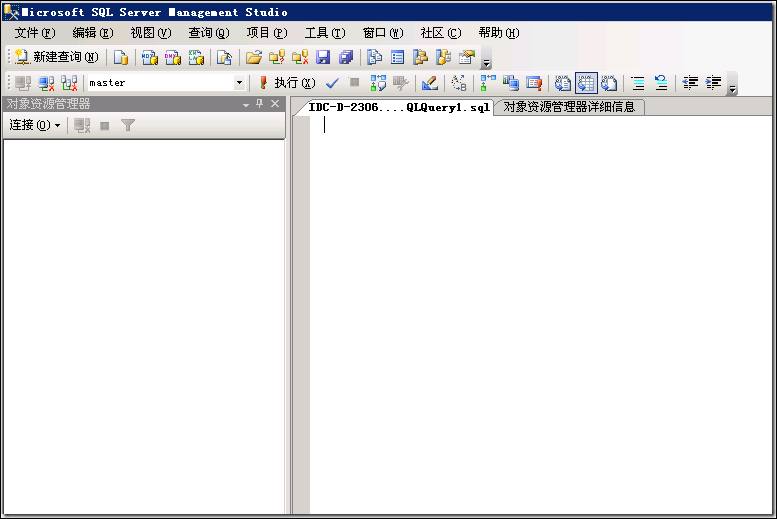The height and width of the screenshot is (519, 777).
Task: Open the Project (项目) menu
Action: [x=267, y=33]
